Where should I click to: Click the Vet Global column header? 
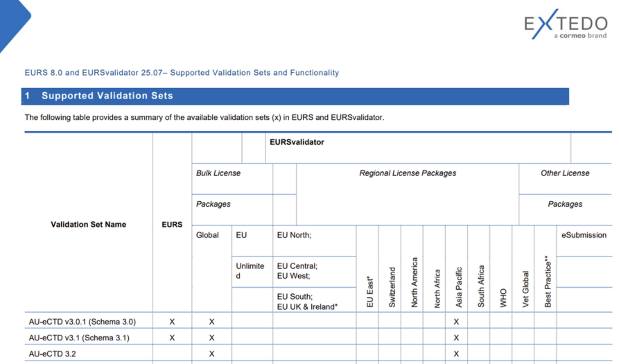[x=525, y=288]
